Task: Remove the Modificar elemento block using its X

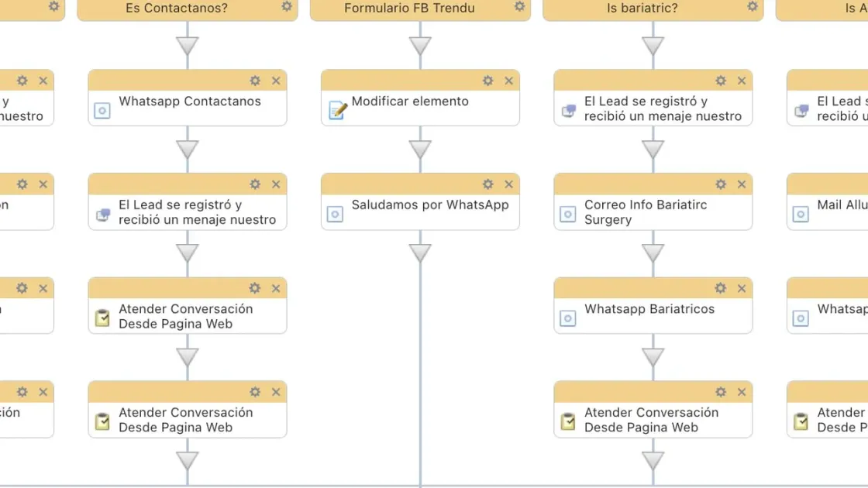Action: [508, 81]
